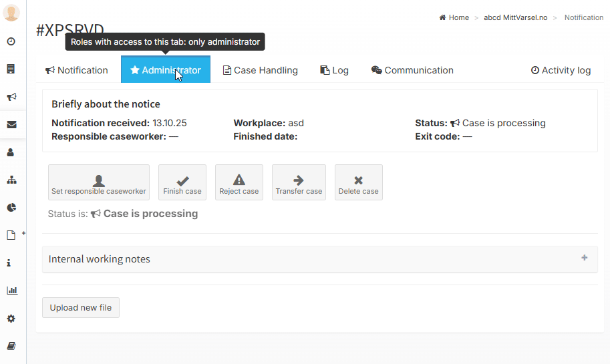Expand Internal working notes with plus icon
Screen dimensions: 610x364
pyautogui.click(x=585, y=258)
